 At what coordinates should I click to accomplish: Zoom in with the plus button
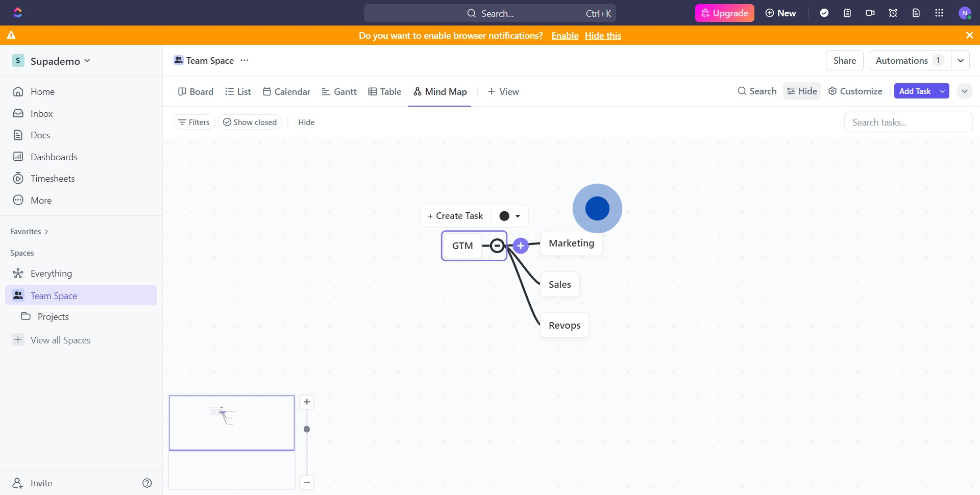pos(307,402)
